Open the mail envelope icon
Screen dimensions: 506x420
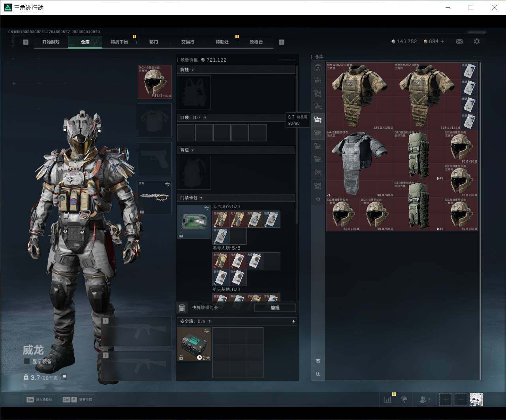(459, 41)
